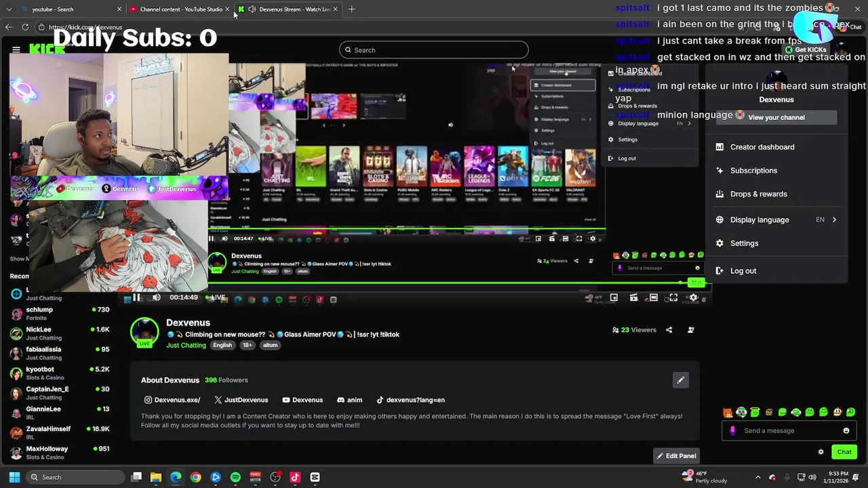The width and height of the screenshot is (868, 488).
Task: Reload the current browser page
Action: coord(25,27)
